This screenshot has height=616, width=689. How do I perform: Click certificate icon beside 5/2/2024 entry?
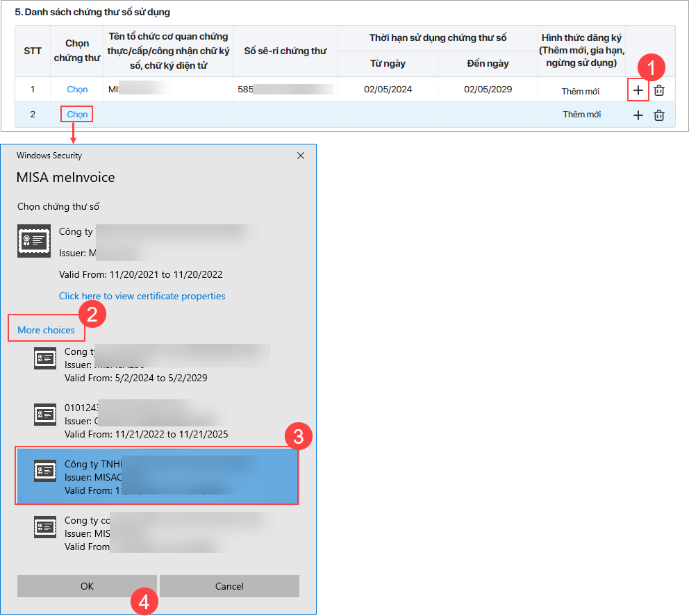45,358
